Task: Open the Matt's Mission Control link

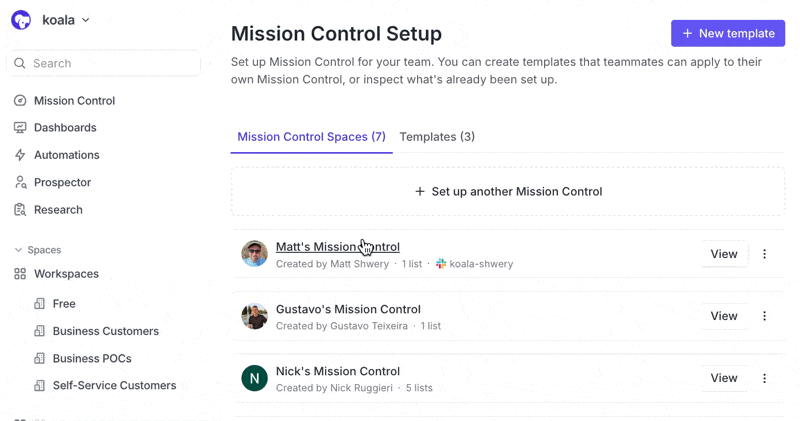Action: pos(337,247)
